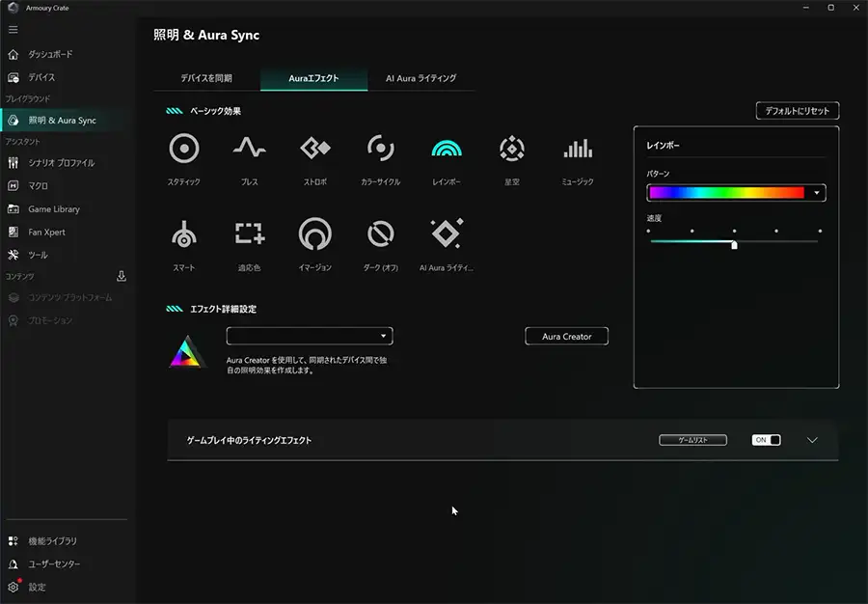Select the AI Aura ライティング effect icon
Image resolution: width=868 pixels, height=604 pixels.
click(x=447, y=233)
